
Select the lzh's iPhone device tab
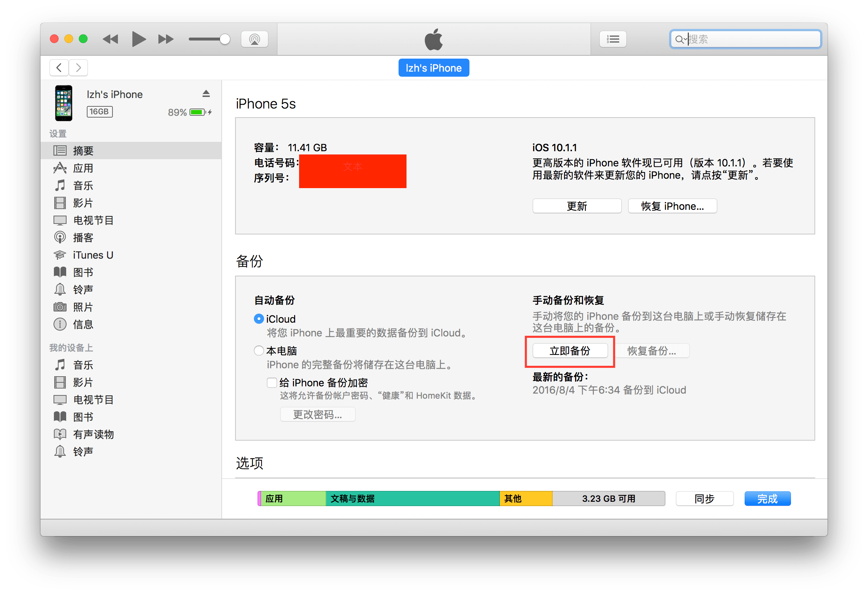coord(434,68)
